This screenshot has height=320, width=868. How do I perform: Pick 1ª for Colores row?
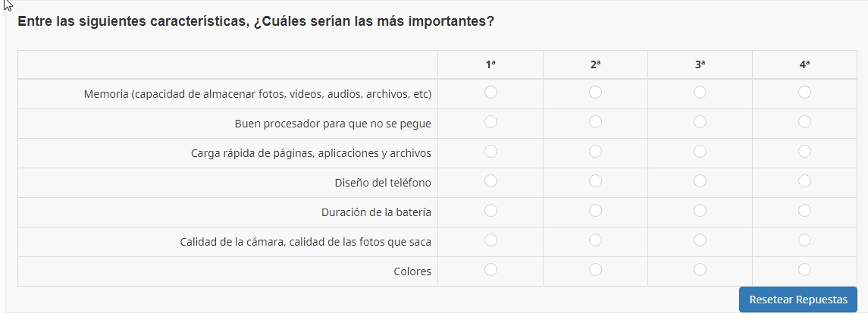(490, 270)
